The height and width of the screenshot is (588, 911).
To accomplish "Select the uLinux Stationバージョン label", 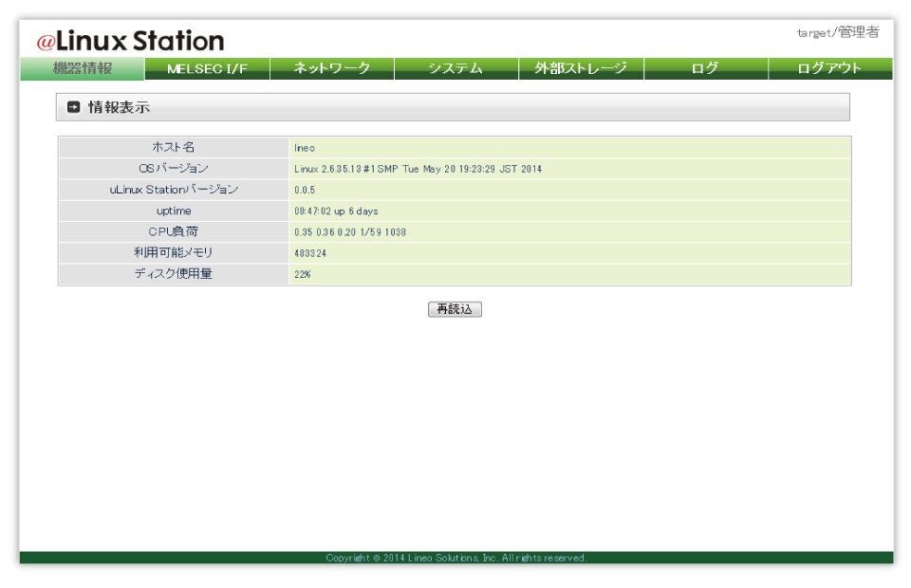I will tap(173, 190).
